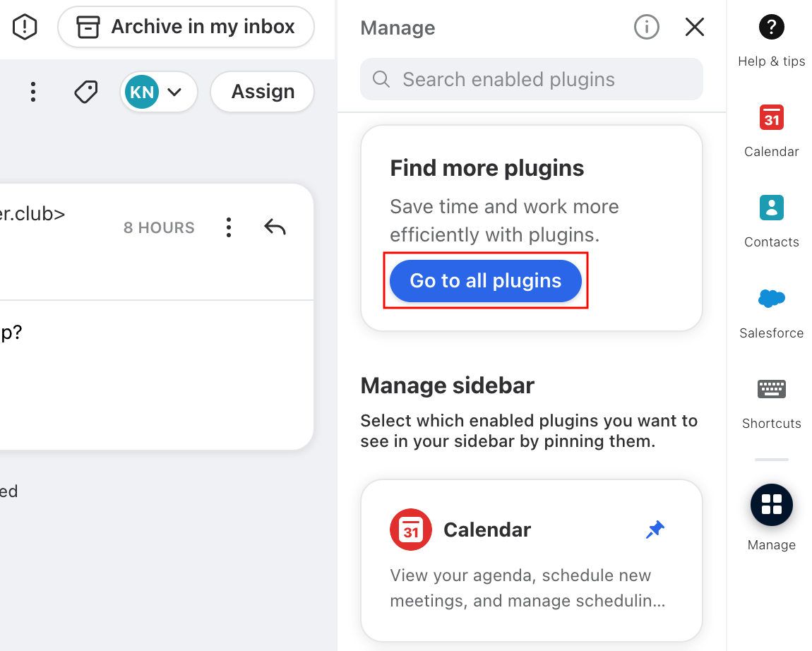Click the Assign button
The height and width of the screenshot is (651, 812).
(263, 92)
